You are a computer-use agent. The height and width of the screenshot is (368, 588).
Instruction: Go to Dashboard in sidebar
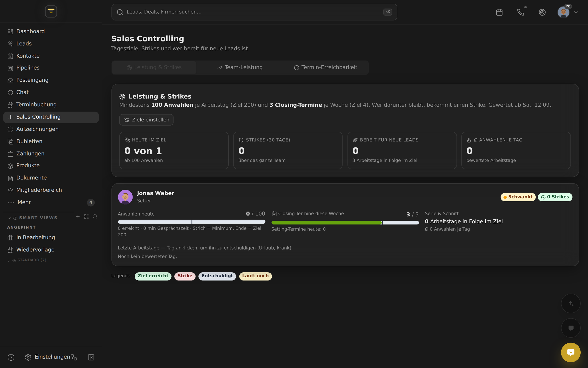[x=51, y=32]
